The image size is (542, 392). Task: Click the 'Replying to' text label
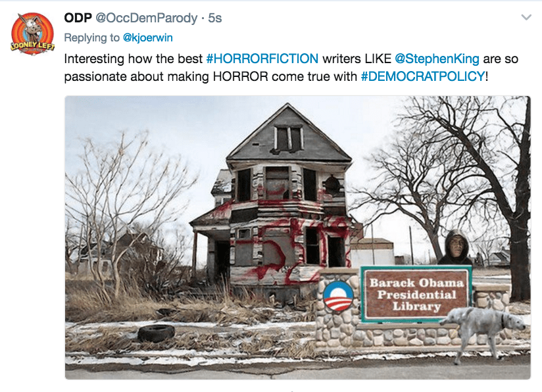[x=91, y=37]
